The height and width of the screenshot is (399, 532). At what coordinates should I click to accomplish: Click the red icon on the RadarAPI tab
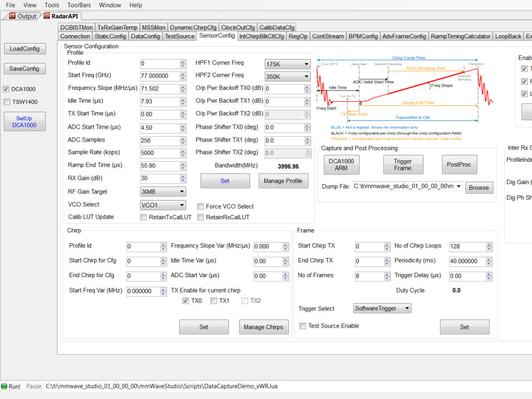(x=47, y=16)
